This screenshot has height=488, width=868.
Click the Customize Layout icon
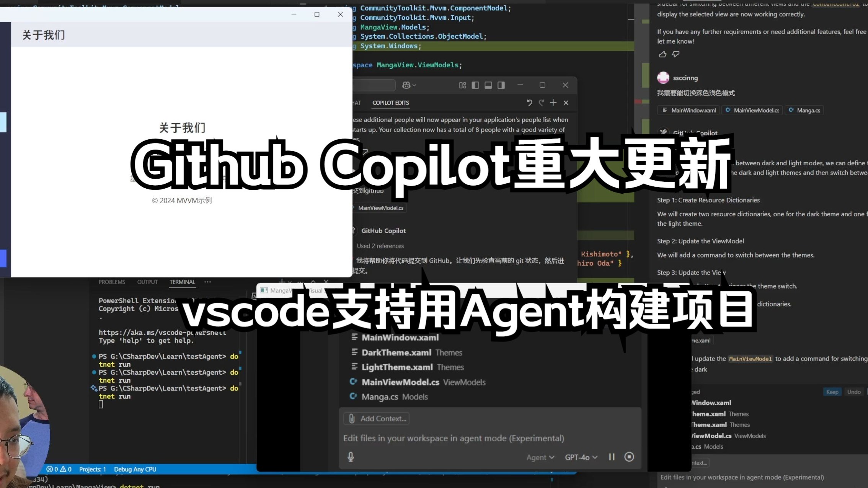(x=462, y=85)
